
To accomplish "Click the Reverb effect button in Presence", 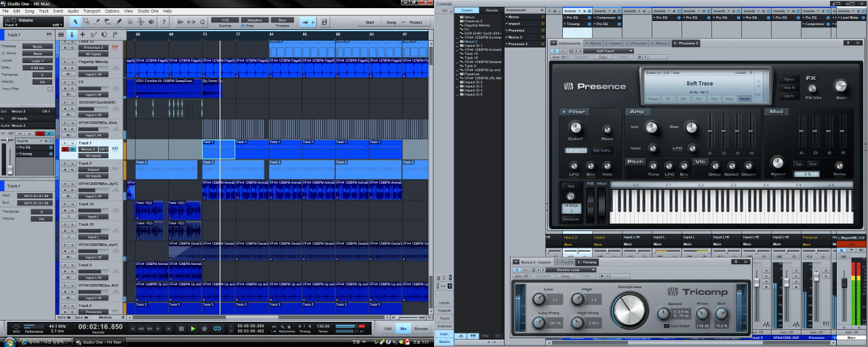I will coord(744,98).
